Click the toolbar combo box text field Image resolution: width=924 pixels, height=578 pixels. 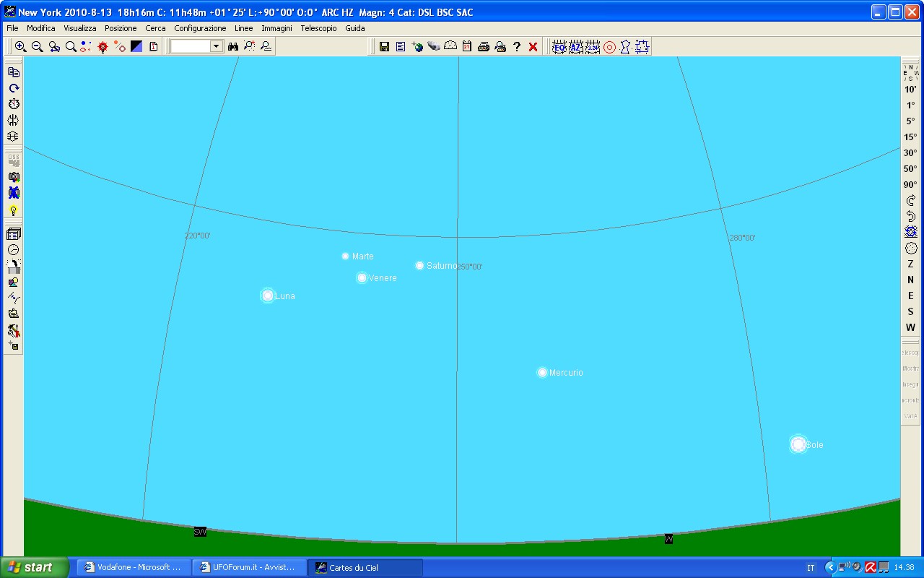pyautogui.click(x=191, y=46)
